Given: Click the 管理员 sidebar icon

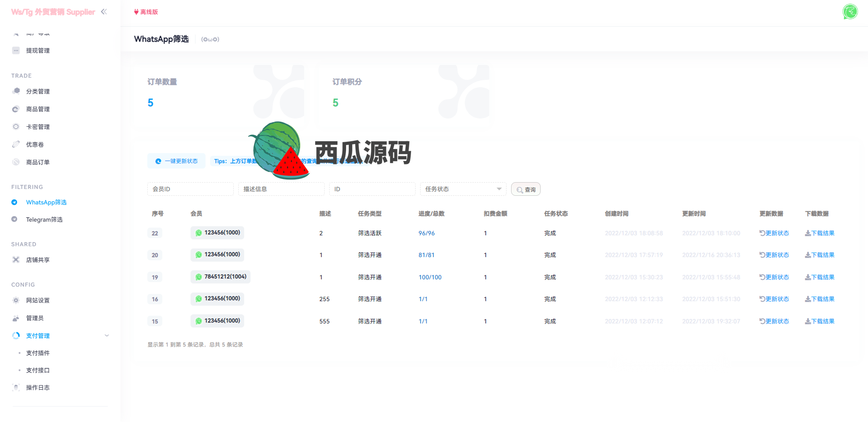Looking at the screenshot, I should [16, 318].
